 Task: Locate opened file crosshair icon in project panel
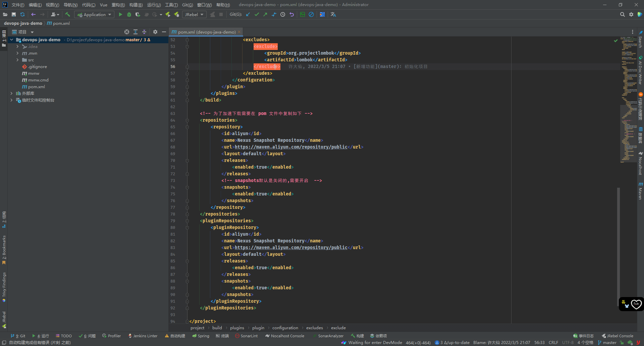127,32
